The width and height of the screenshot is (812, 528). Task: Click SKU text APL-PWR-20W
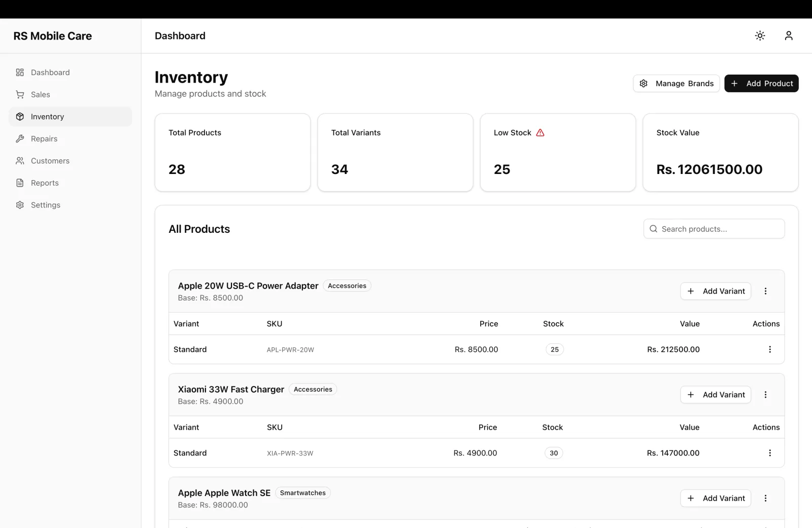(x=290, y=350)
